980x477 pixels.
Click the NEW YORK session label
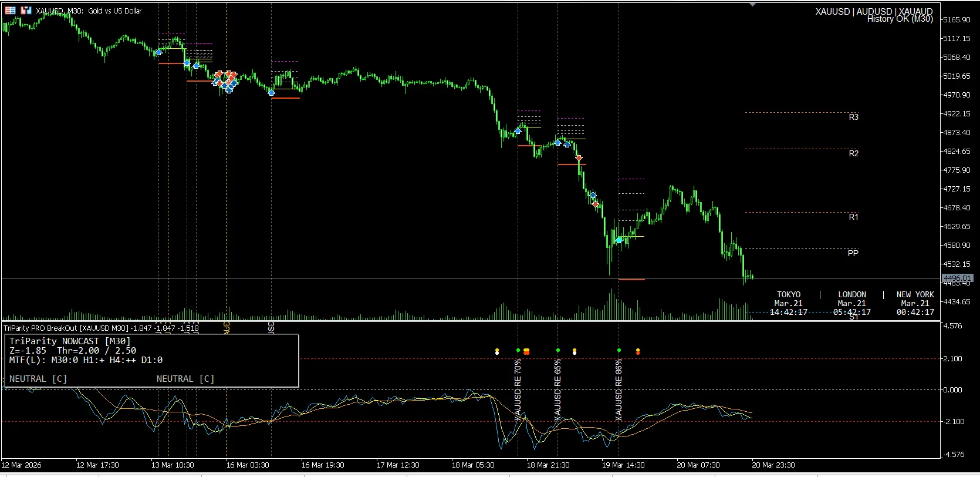915,295
